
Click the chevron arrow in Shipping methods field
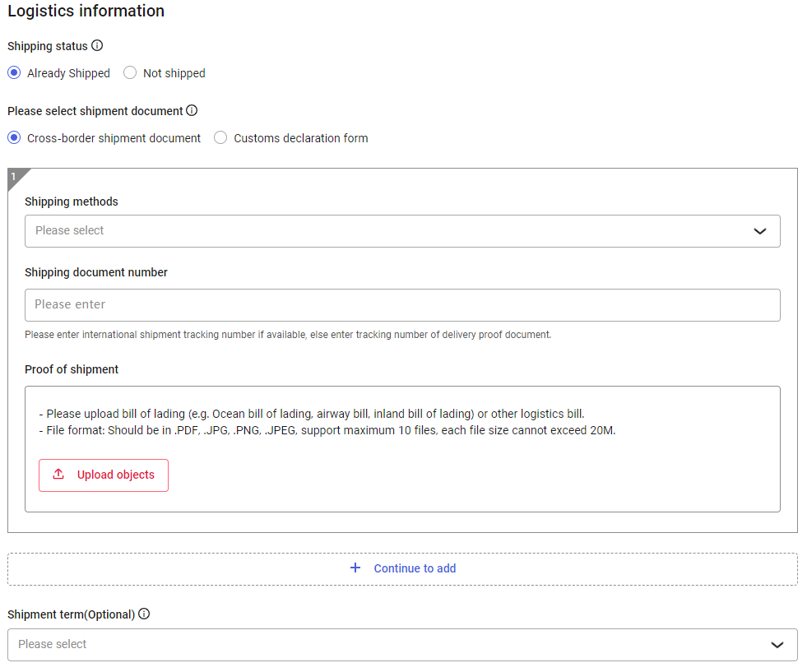pos(760,231)
